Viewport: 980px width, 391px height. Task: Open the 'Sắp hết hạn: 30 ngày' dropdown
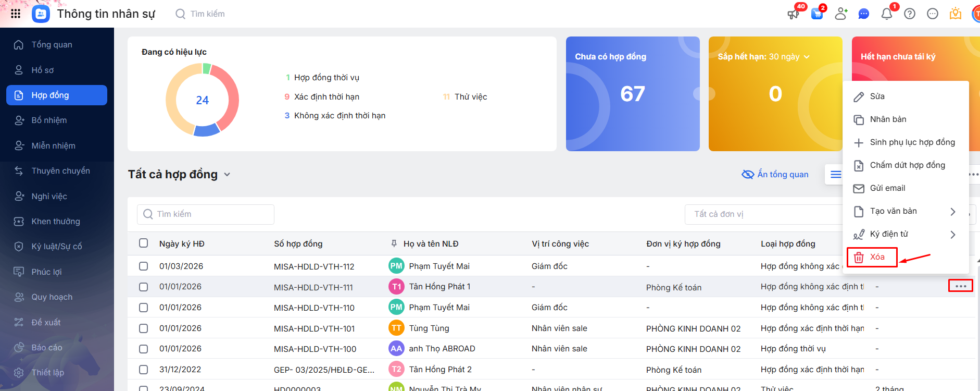807,57
